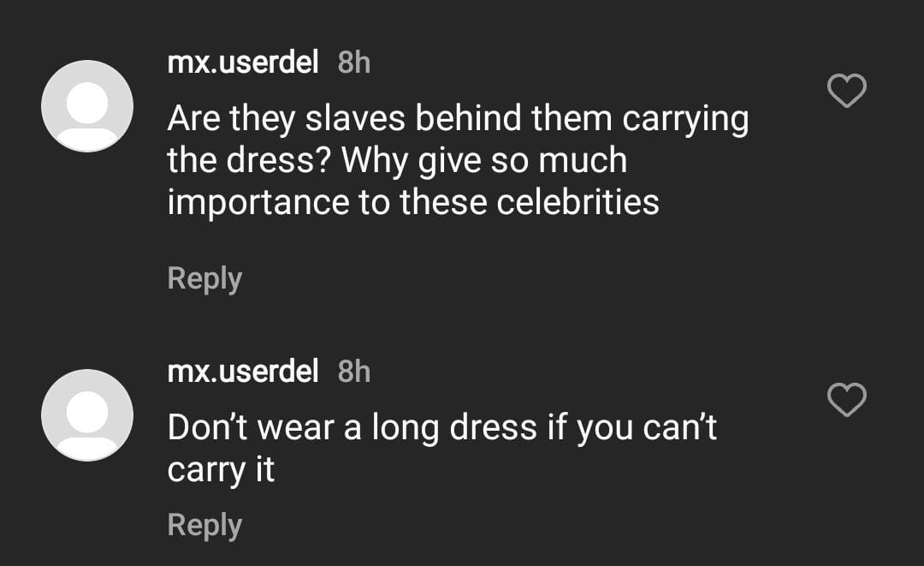Viewport: 924px width, 566px height.
Task: Open the profile picture beside the 'Are they slaves' comment
Action: 87,106
